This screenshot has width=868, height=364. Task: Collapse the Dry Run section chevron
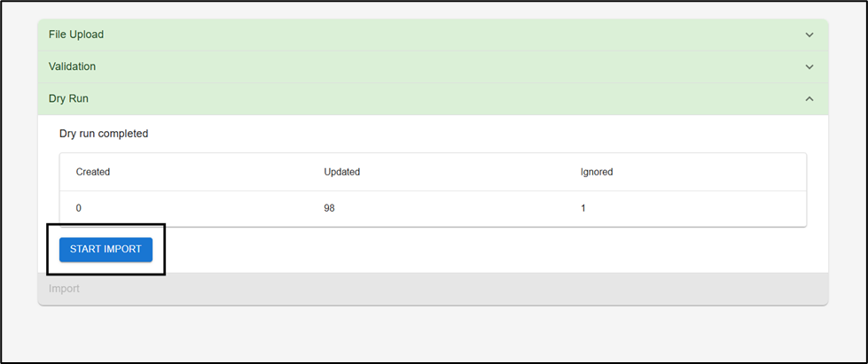tap(809, 98)
